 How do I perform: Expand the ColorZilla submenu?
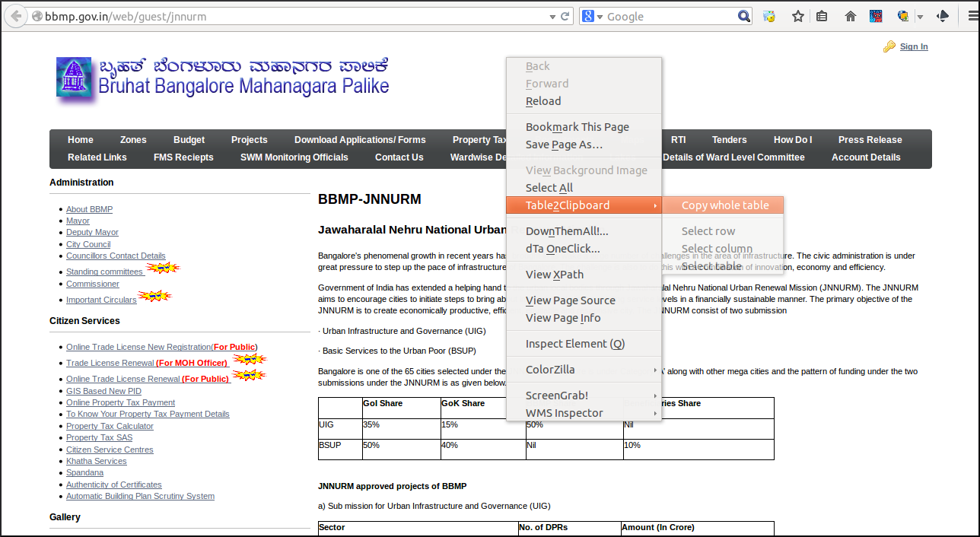pyautogui.click(x=584, y=370)
